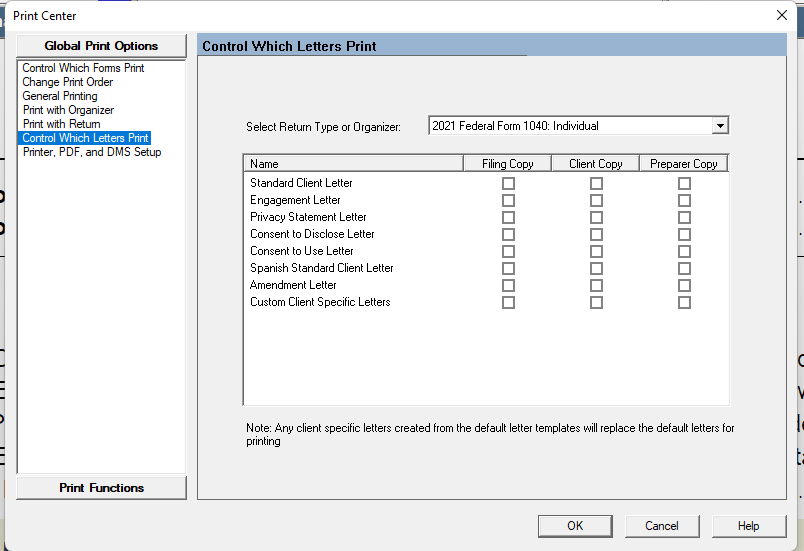Expand the Print Functions section
The height and width of the screenshot is (551, 804).
[101, 488]
